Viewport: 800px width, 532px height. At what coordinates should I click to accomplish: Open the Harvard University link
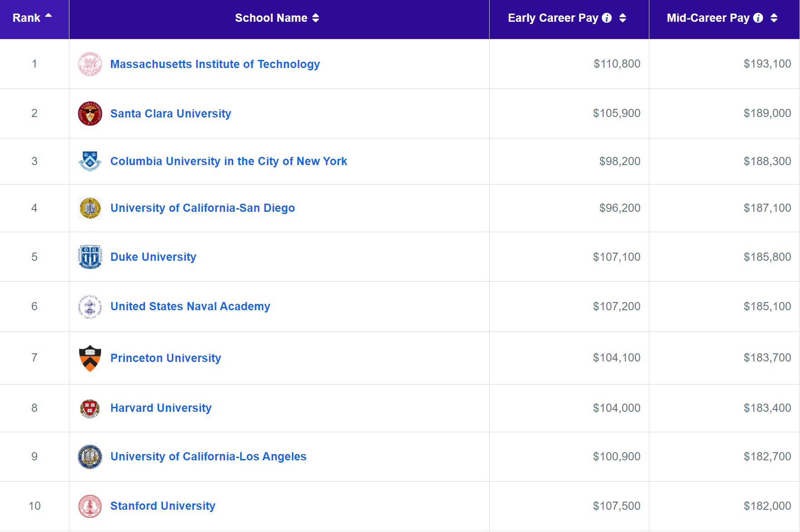pos(161,408)
